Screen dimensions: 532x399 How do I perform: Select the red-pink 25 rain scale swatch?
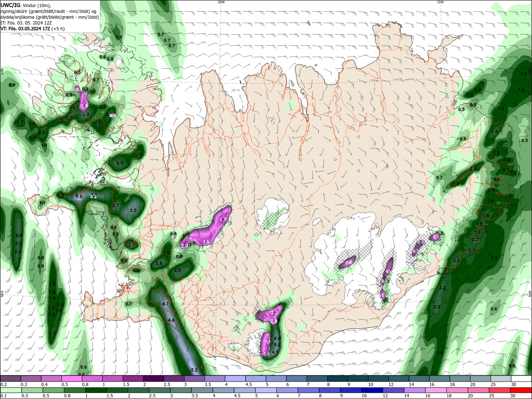point(500,390)
